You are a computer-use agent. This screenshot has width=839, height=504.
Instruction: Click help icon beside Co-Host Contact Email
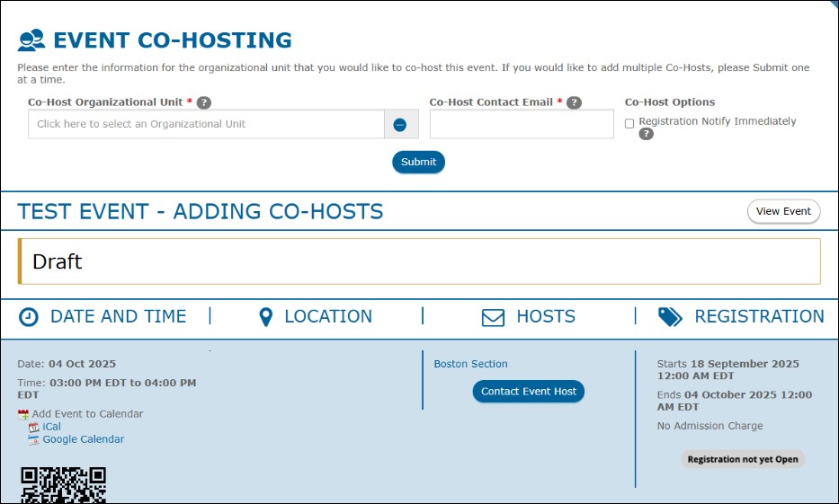pyautogui.click(x=574, y=102)
